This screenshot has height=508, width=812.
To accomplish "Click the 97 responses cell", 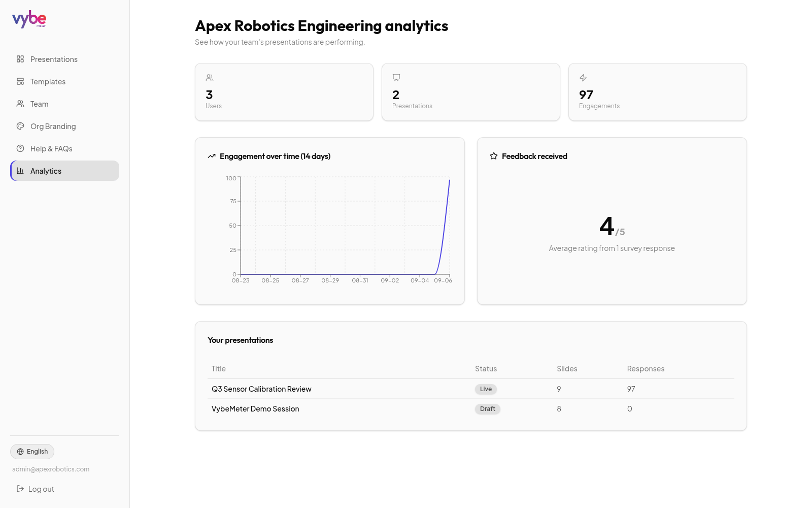I will [x=631, y=389].
